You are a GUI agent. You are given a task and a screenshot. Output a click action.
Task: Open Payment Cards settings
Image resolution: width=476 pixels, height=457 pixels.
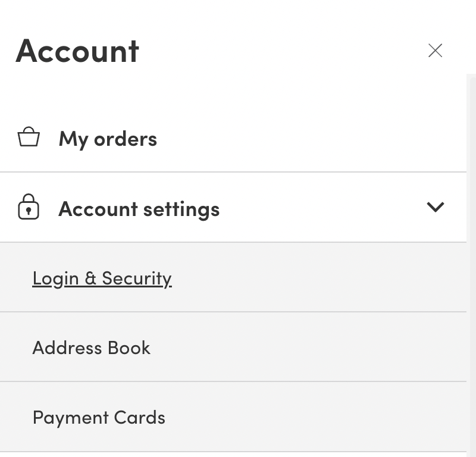click(x=99, y=417)
